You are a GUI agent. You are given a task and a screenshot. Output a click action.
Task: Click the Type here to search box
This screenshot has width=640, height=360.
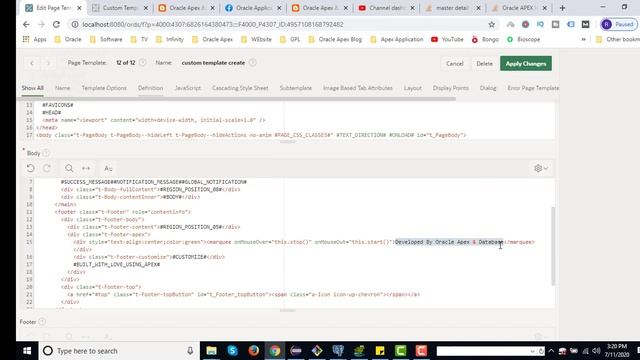pos(118,351)
